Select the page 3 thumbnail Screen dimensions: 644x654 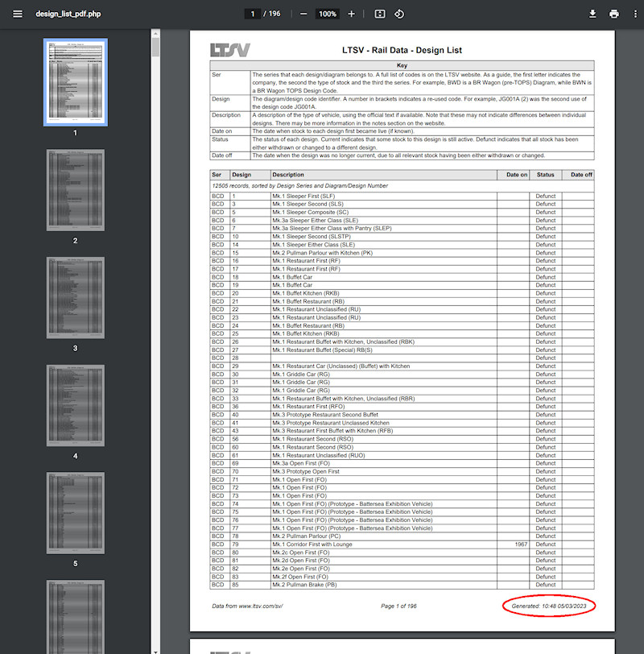click(x=74, y=297)
